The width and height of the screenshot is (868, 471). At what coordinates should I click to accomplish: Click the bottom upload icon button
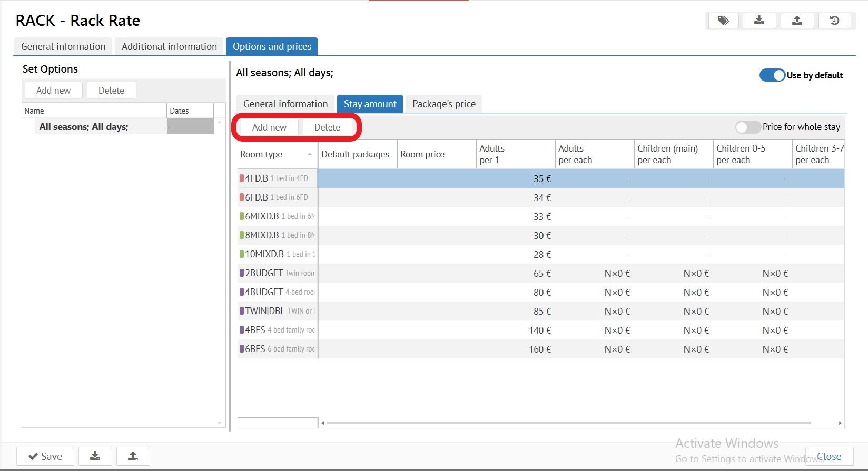click(x=133, y=456)
